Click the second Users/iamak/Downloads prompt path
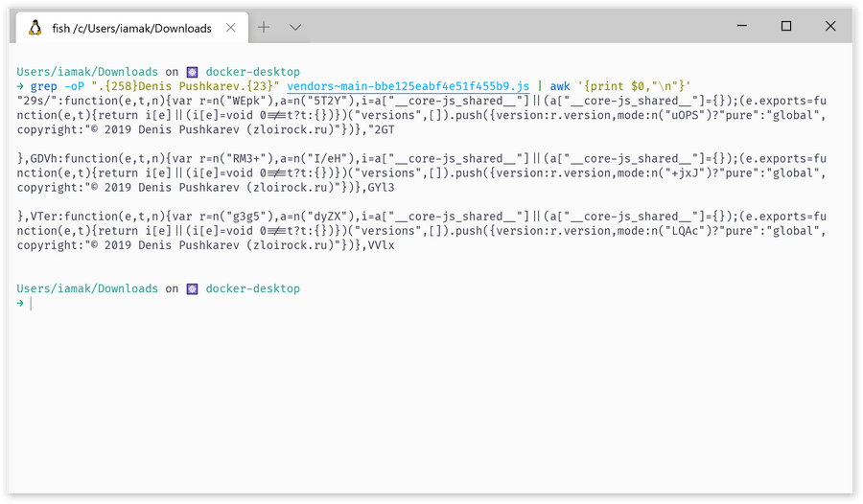 tap(87, 288)
